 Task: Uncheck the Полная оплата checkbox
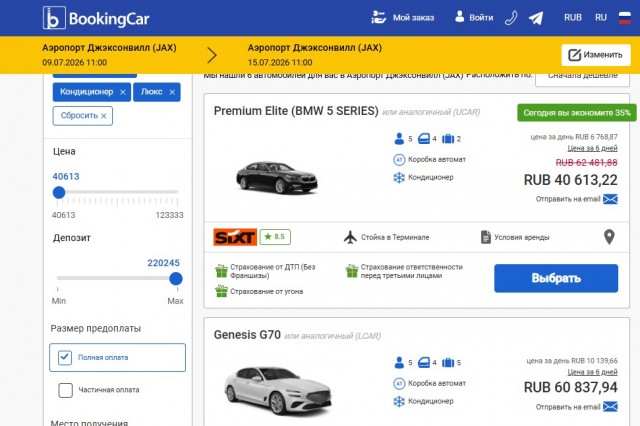pyautogui.click(x=65, y=357)
